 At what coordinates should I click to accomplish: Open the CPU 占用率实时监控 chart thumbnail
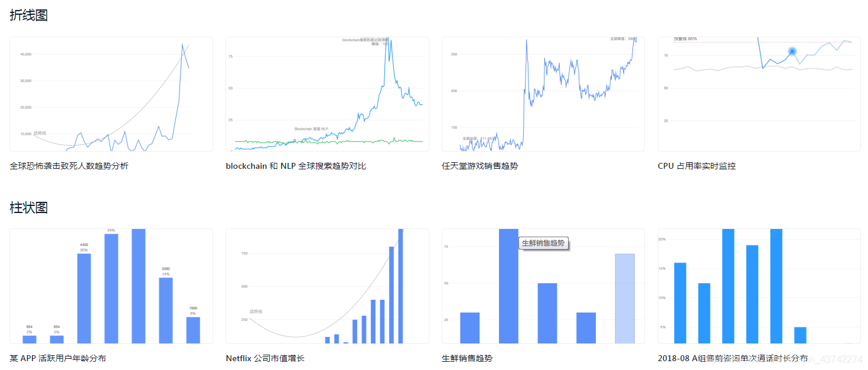click(759, 94)
